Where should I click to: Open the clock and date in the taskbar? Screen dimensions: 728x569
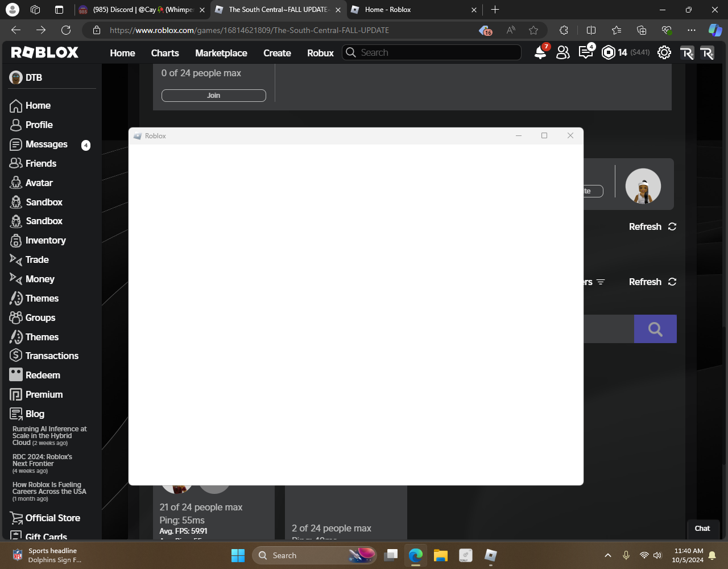click(x=689, y=555)
